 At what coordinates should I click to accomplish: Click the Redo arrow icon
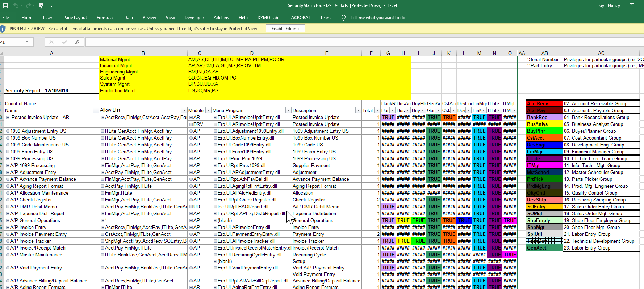(x=28, y=6)
